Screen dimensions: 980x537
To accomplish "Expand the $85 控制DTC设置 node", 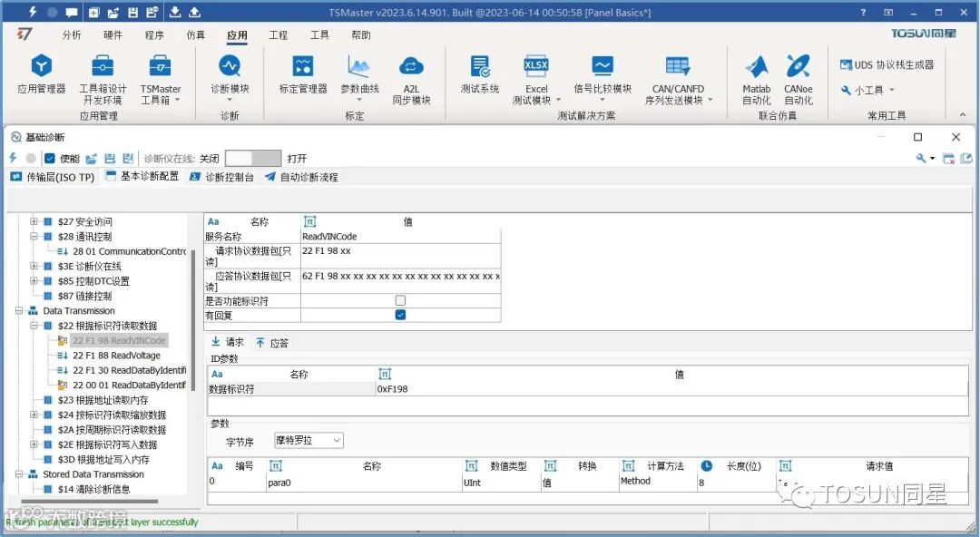I will point(34,280).
